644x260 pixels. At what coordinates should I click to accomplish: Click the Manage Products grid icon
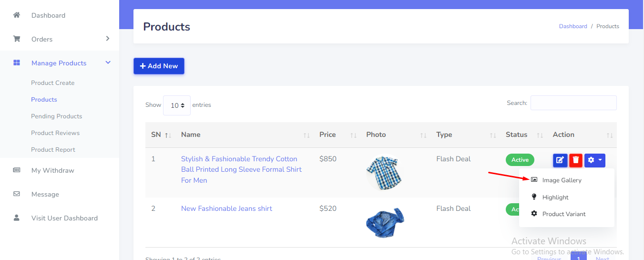(17, 63)
